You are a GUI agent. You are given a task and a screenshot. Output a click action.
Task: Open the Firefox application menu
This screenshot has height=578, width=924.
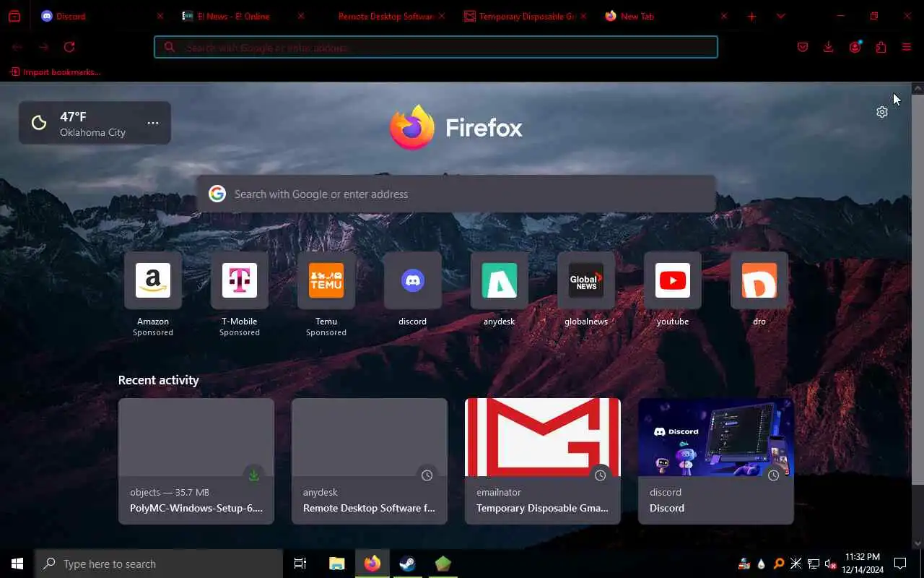click(x=907, y=47)
